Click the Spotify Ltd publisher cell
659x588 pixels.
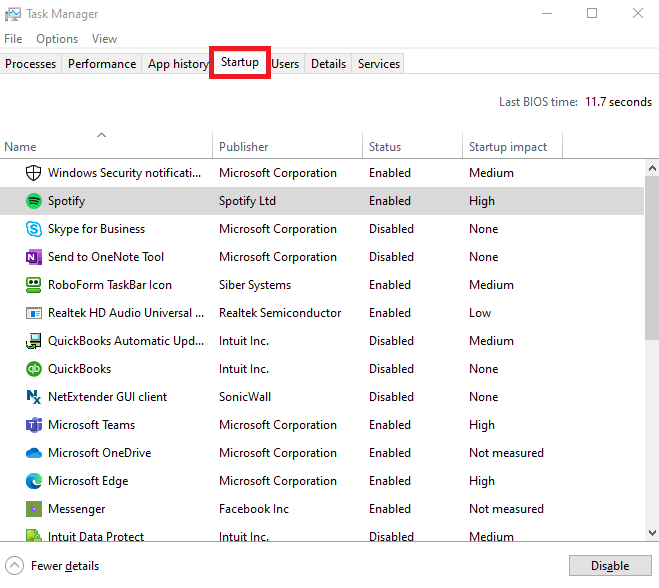pyautogui.click(x=247, y=201)
